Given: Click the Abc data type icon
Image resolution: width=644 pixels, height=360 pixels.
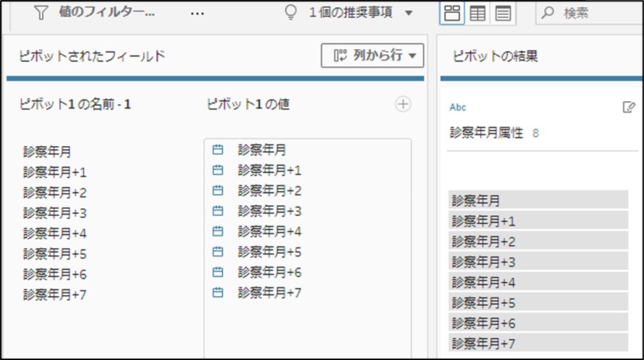Looking at the screenshot, I should click(x=458, y=107).
